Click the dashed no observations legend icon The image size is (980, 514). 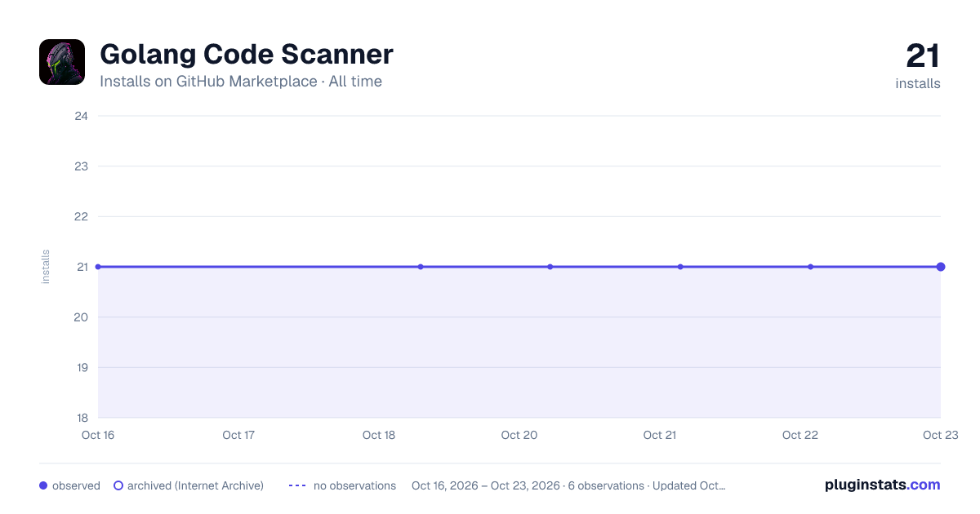(x=297, y=485)
